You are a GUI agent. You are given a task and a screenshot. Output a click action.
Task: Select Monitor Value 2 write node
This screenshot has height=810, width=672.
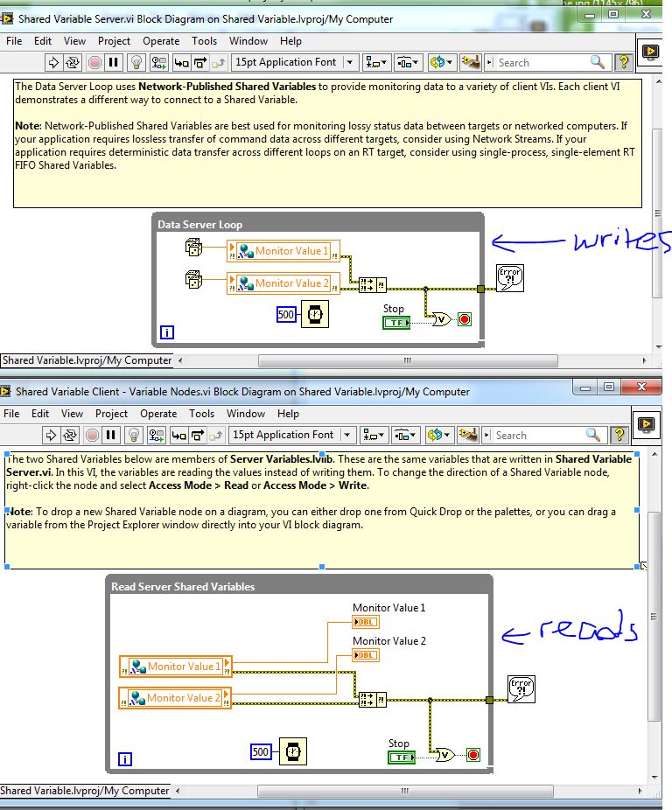[x=283, y=283]
